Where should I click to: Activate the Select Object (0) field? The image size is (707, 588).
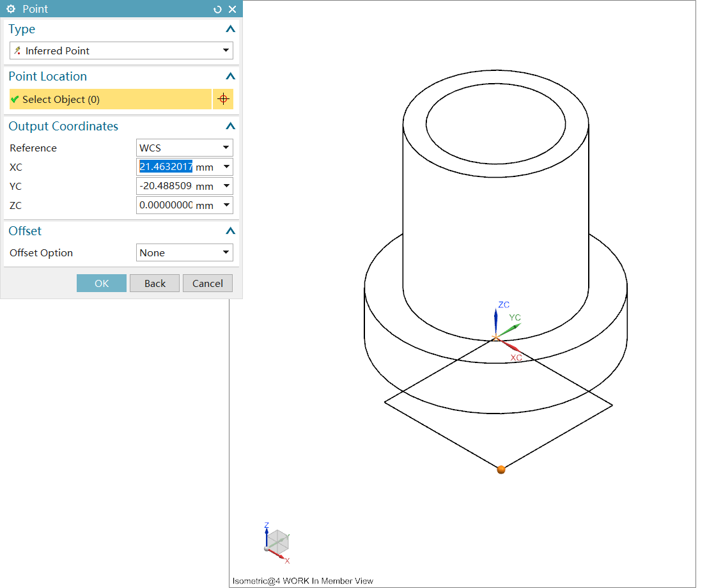pyautogui.click(x=110, y=99)
